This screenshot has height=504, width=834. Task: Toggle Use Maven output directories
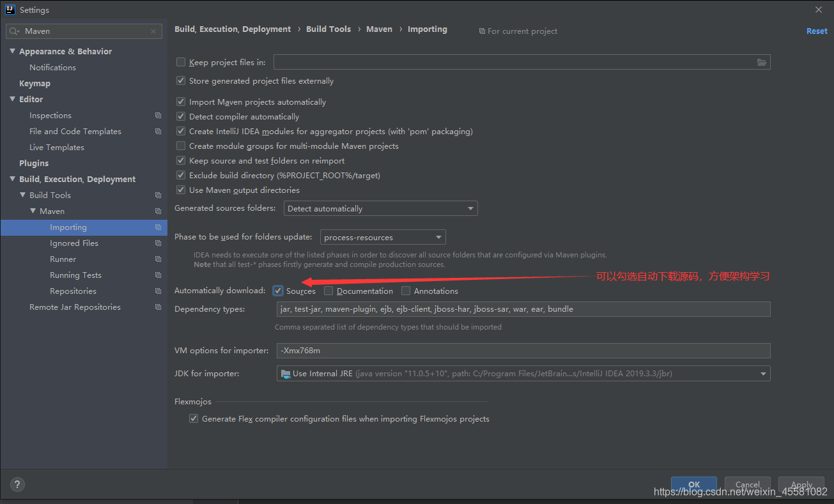click(x=181, y=190)
